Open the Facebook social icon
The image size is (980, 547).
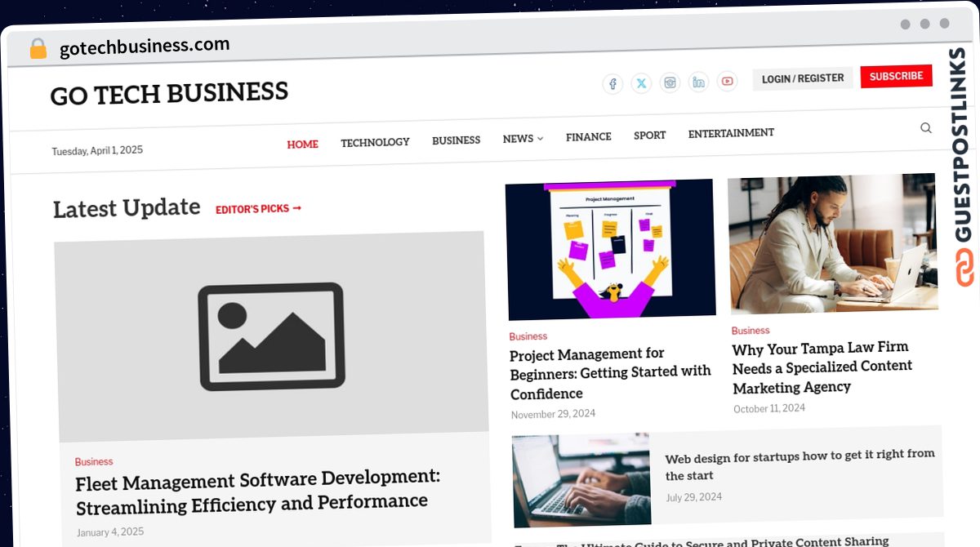tap(612, 84)
